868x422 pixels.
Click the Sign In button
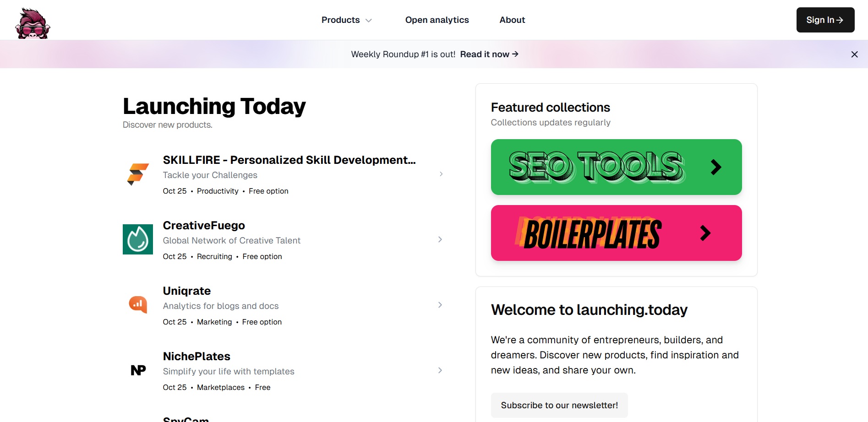825,20
